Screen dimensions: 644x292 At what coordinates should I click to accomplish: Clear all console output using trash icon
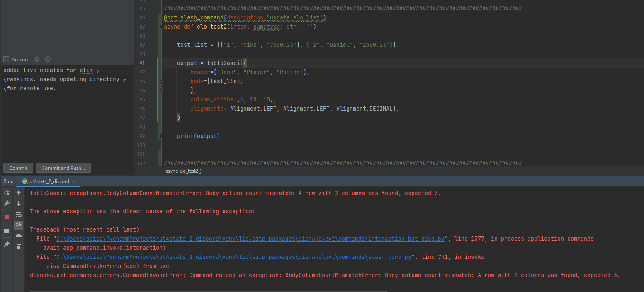pos(18,246)
